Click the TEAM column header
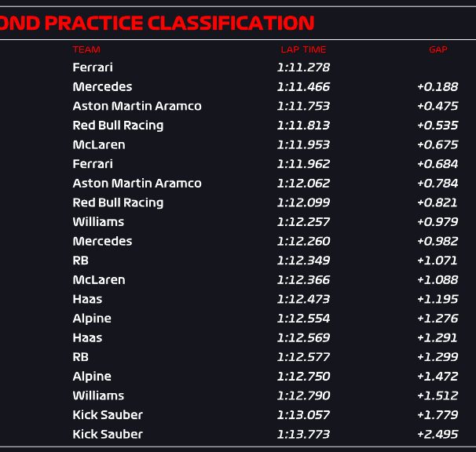This screenshot has height=452, width=476. point(86,49)
